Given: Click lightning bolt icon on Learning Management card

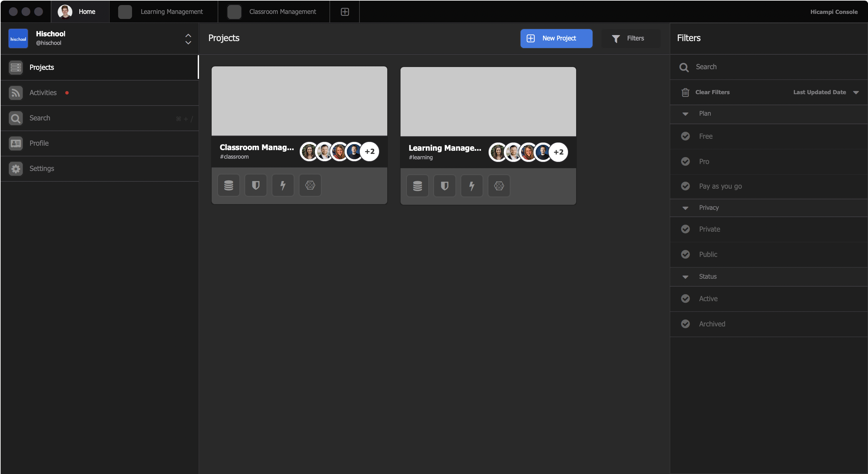Looking at the screenshot, I should (x=472, y=186).
